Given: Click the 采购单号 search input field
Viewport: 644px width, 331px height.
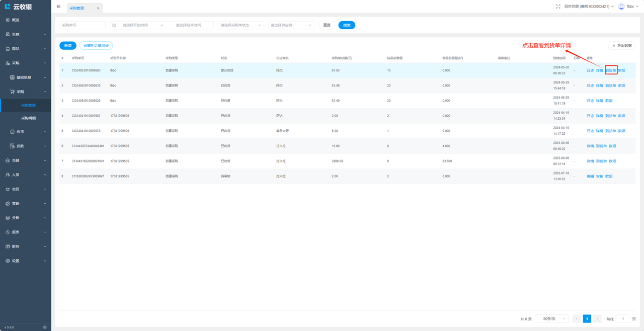Looking at the screenshot, I should point(83,25).
